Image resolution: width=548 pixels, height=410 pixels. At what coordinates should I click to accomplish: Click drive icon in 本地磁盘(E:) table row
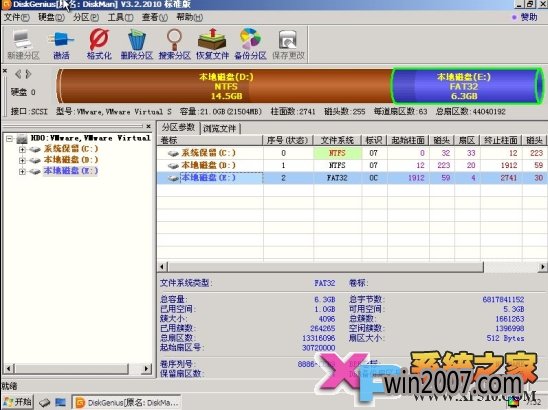[173, 178]
